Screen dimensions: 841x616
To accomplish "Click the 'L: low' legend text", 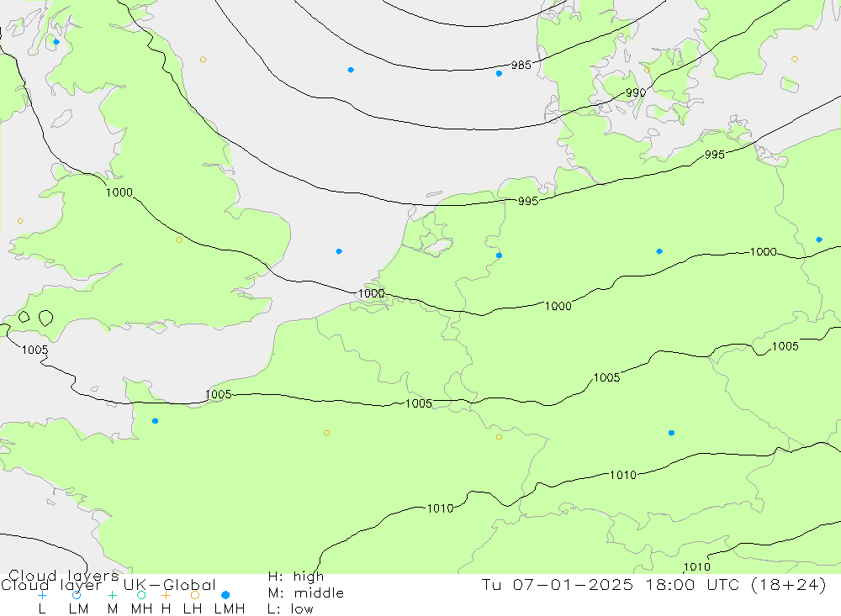I will click(290, 609).
